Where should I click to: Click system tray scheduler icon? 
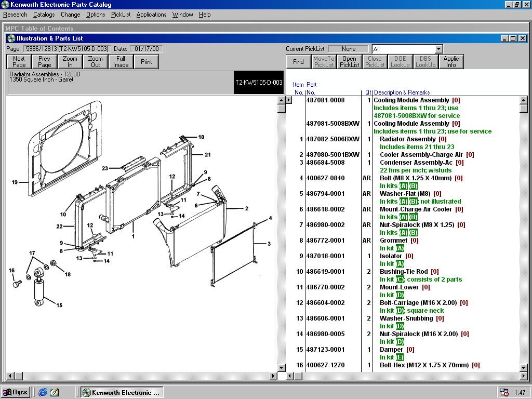click(x=504, y=392)
